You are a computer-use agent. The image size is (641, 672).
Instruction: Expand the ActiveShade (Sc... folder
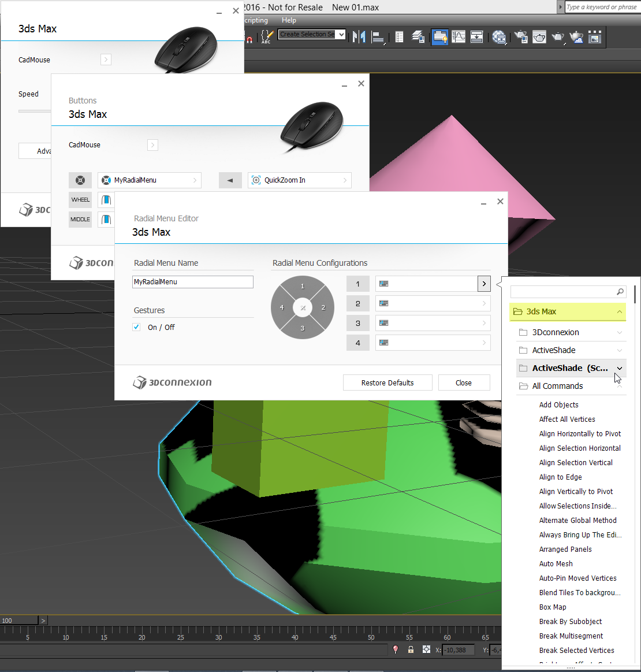(619, 369)
